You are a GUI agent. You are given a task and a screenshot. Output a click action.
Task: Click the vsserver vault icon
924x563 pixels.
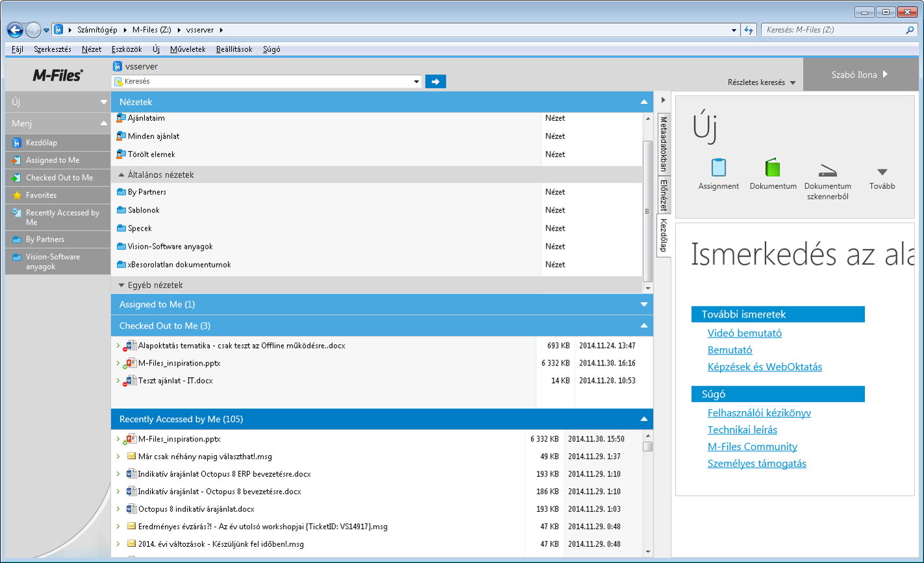click(x=118, y=66)
